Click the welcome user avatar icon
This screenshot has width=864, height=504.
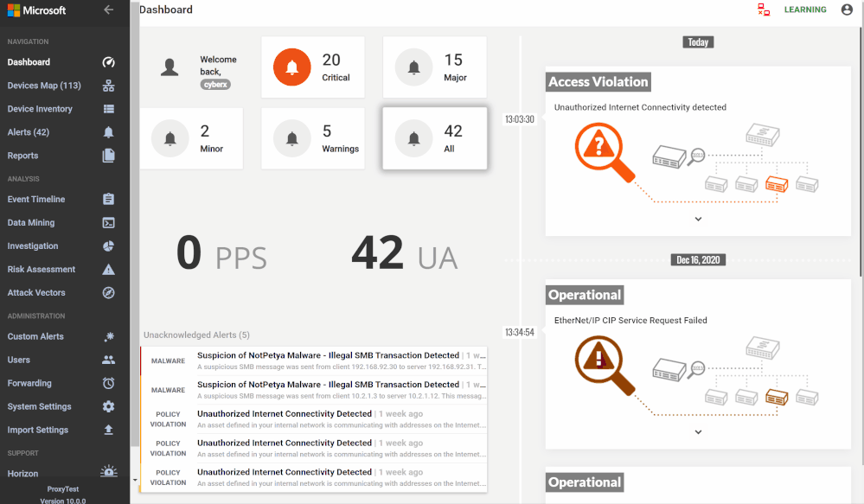(170, 67)
